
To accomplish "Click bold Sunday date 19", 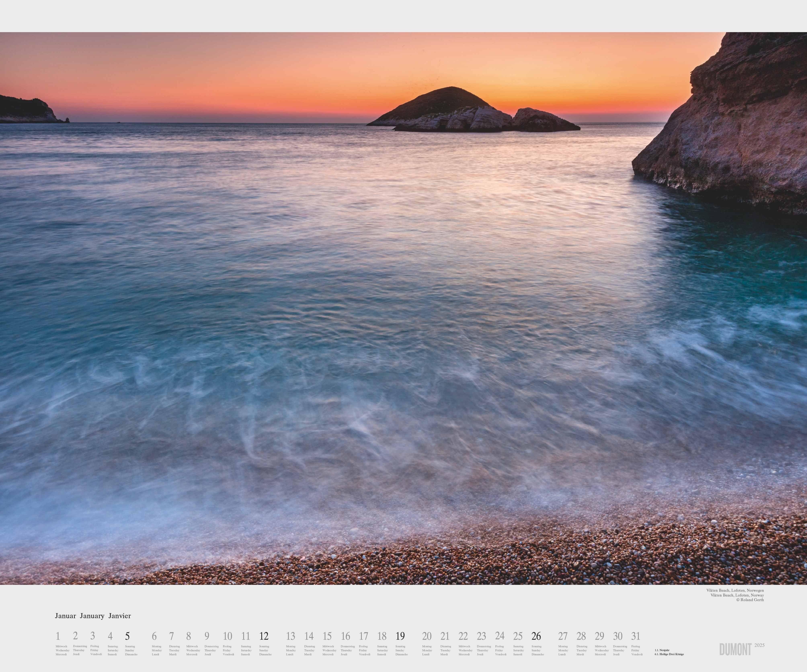I will (400, 636).
